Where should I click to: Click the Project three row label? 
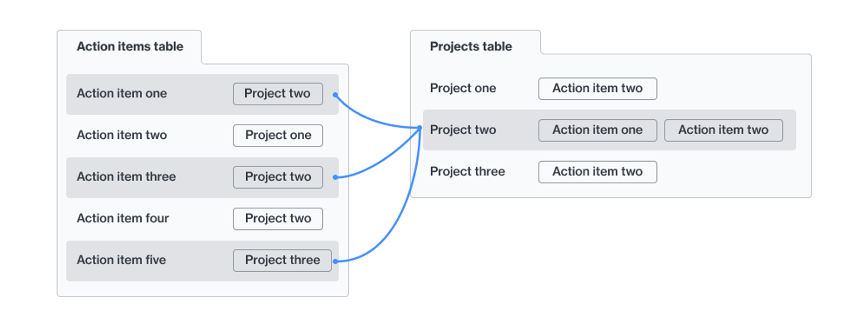tap(467, 172)
